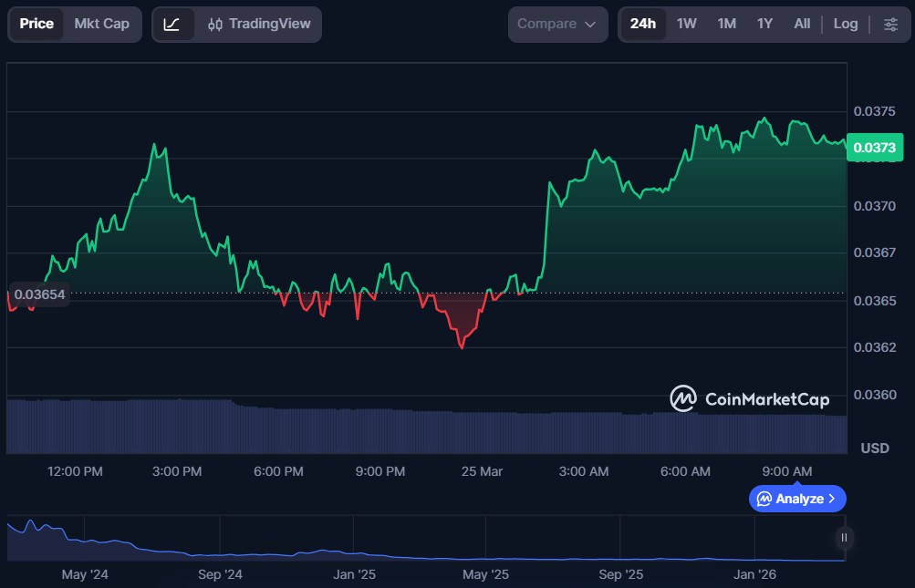
Task: Choose the 1M time range
Action: (726, 24)
